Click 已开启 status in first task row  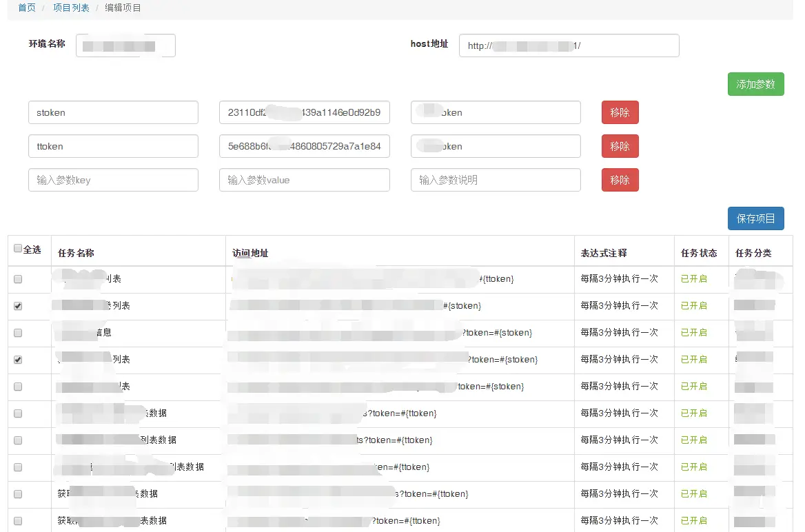pos(693,279)
